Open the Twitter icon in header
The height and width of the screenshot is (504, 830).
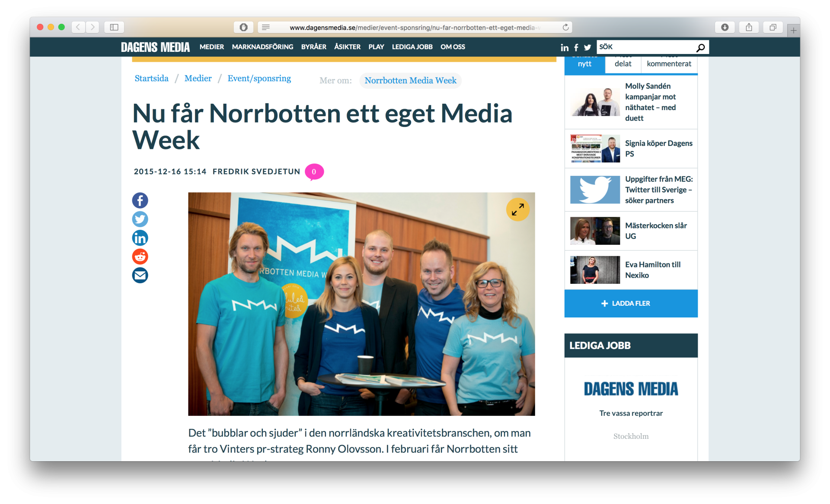pyautogui.click(x=587, y=48)
